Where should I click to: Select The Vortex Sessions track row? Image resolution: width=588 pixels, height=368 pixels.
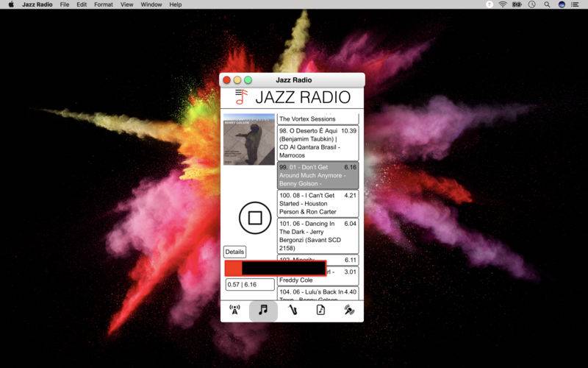[x=318, y=119]
